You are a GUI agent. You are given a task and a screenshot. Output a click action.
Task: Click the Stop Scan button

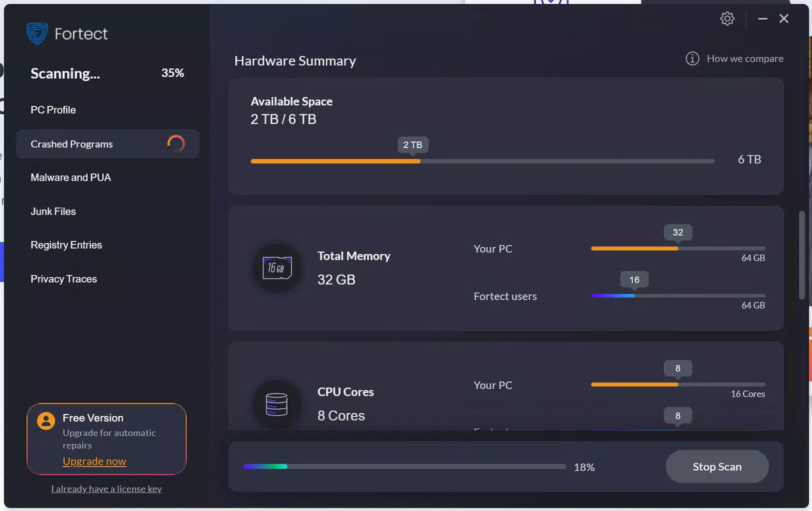(x=717, y=467)
